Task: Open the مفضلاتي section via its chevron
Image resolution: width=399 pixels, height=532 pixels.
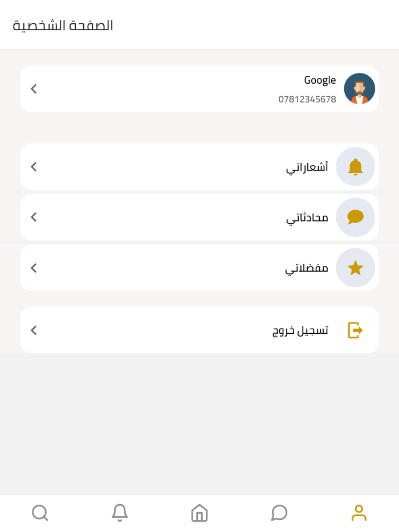Action: click(x=33, y=268)
